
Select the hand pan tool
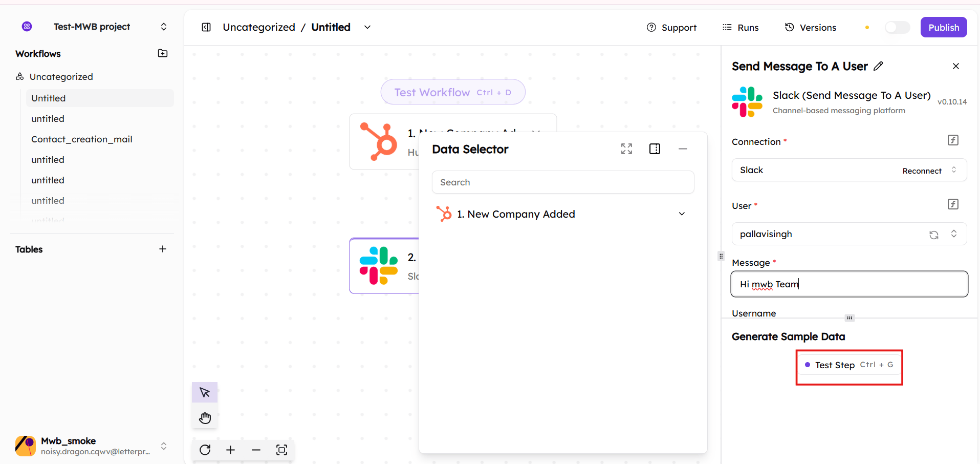pos(205,418)
